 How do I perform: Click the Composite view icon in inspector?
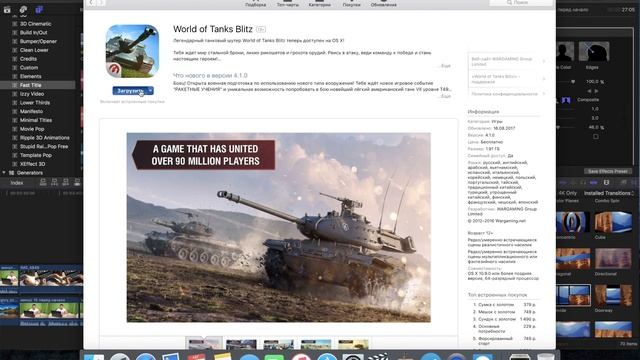point(566,100)
